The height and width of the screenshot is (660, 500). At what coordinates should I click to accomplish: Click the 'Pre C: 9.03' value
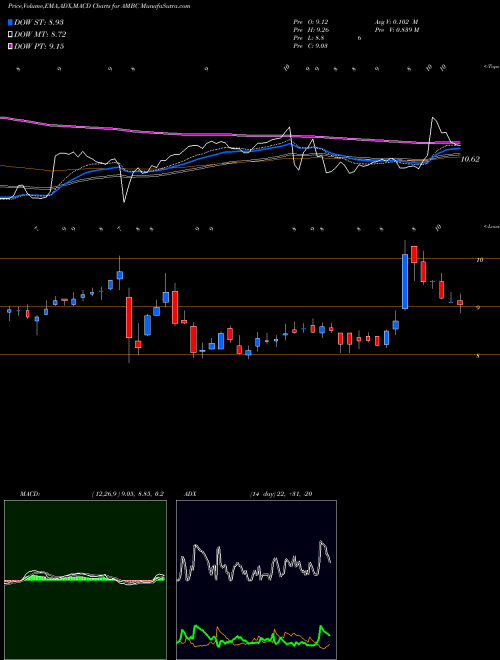pyautogui.click(x=311, y=46)
